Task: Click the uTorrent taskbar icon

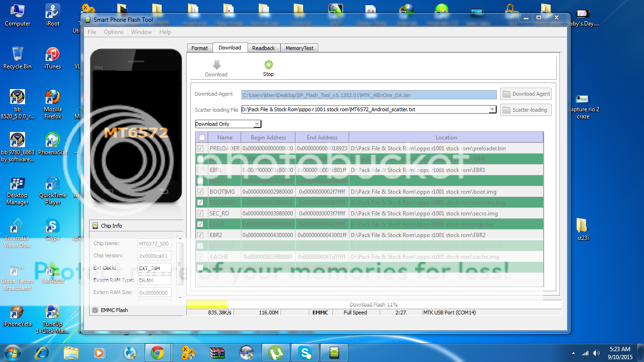Action: coord(275,352)
